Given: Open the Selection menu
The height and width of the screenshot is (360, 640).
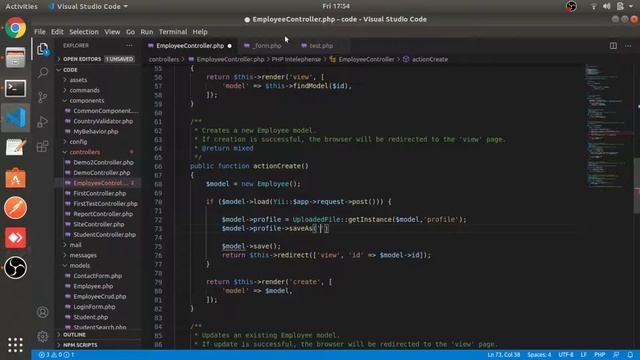Looking at the screenshot, I should click(84, 32).
